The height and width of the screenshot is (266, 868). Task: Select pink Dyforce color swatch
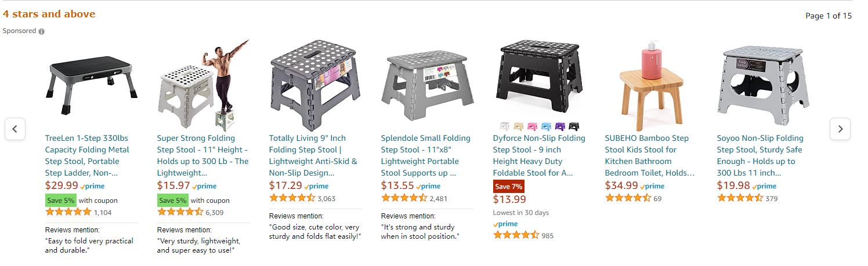[532, 126]
